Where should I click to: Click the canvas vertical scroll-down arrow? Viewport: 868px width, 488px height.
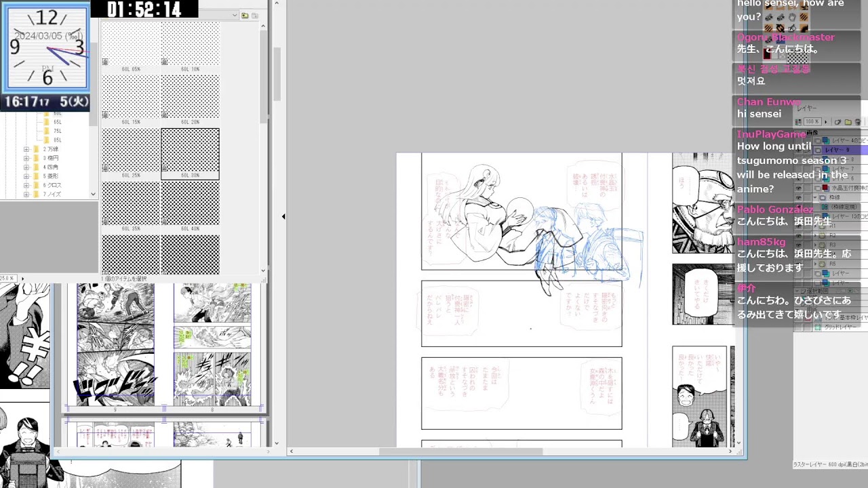point(738,443)
